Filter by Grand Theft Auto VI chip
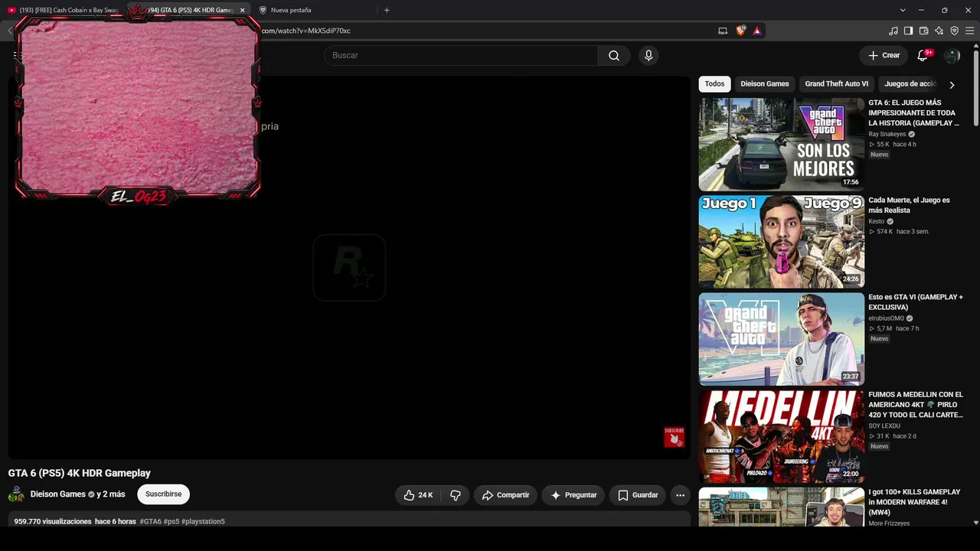 tap(836, 84)
